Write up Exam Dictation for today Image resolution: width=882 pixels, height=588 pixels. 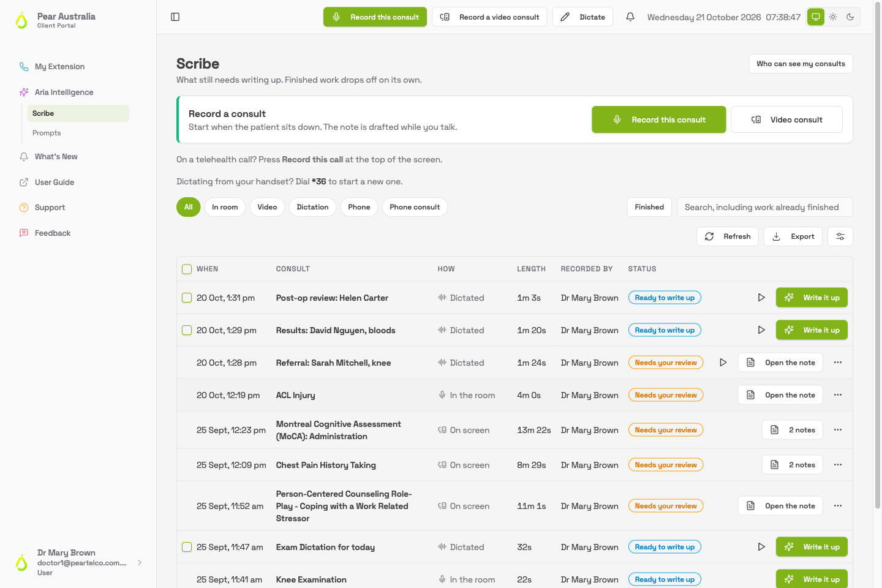(812, 547)
